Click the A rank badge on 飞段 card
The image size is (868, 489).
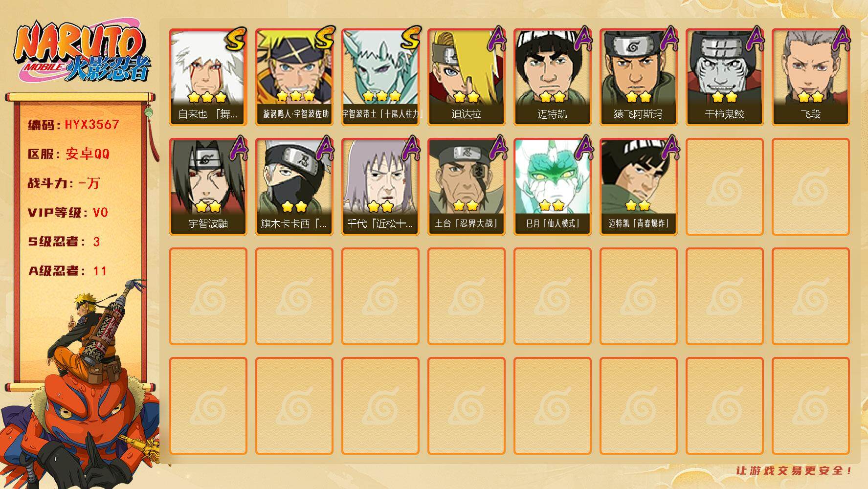pyautogui.click(x=840, y=39)
